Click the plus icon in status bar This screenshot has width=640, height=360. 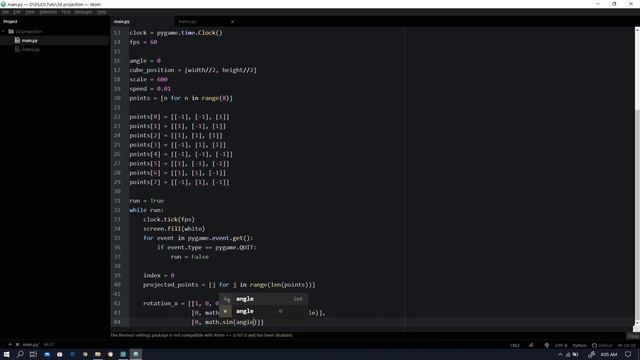click(10, 344)
